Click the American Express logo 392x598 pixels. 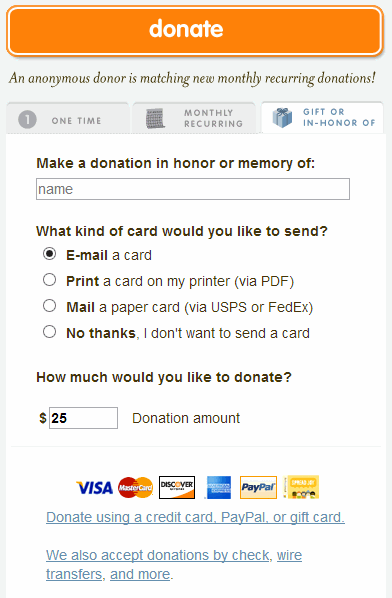(218, 487)
